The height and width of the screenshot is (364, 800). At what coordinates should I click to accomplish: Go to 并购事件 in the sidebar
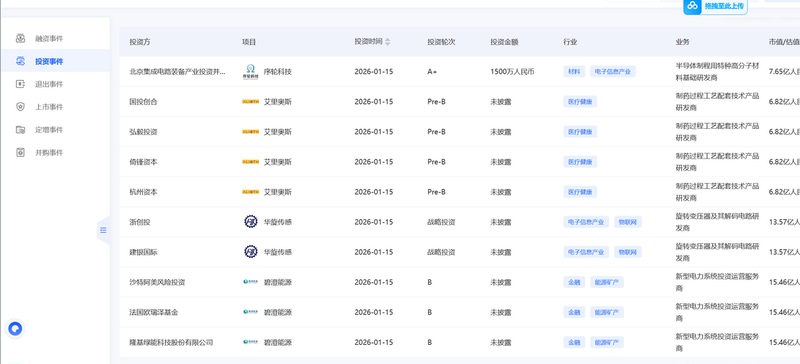point(49,152)
